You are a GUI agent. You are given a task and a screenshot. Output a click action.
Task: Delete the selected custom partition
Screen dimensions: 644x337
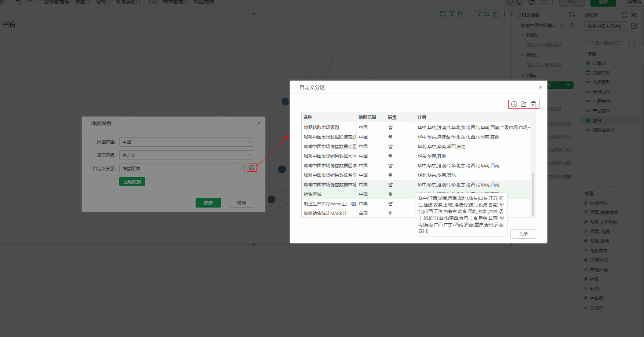(533, 104)
